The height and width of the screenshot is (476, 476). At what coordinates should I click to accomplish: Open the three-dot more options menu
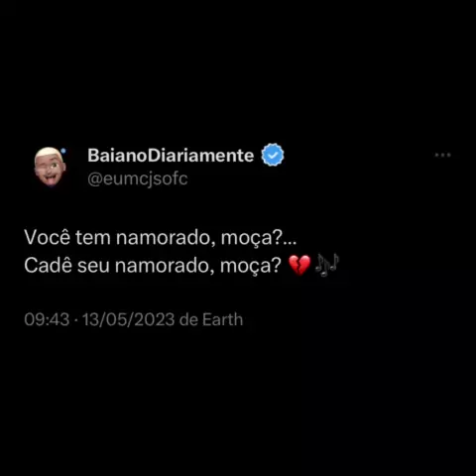click(442, 155)
